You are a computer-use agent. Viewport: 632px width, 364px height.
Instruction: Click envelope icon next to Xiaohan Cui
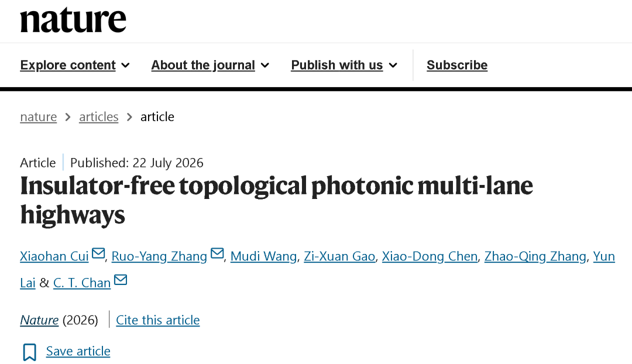click(x=98, y=253)
